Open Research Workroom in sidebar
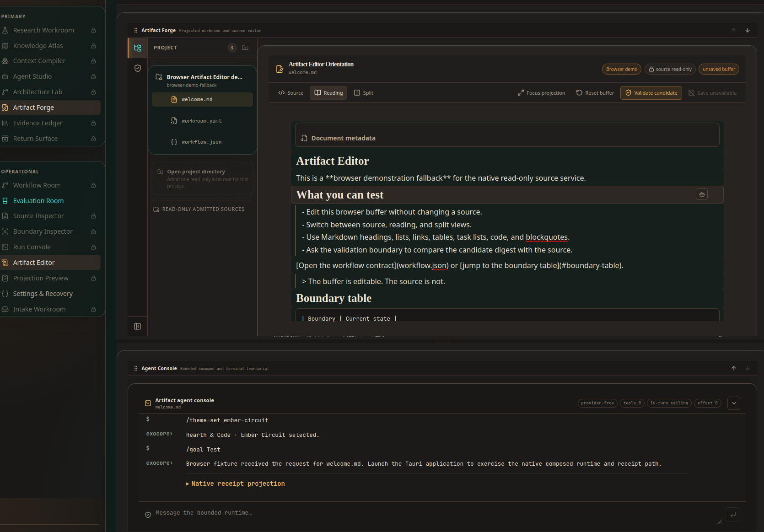The width and height of the screenshot is (764, 532). click(x=50, y=30)
